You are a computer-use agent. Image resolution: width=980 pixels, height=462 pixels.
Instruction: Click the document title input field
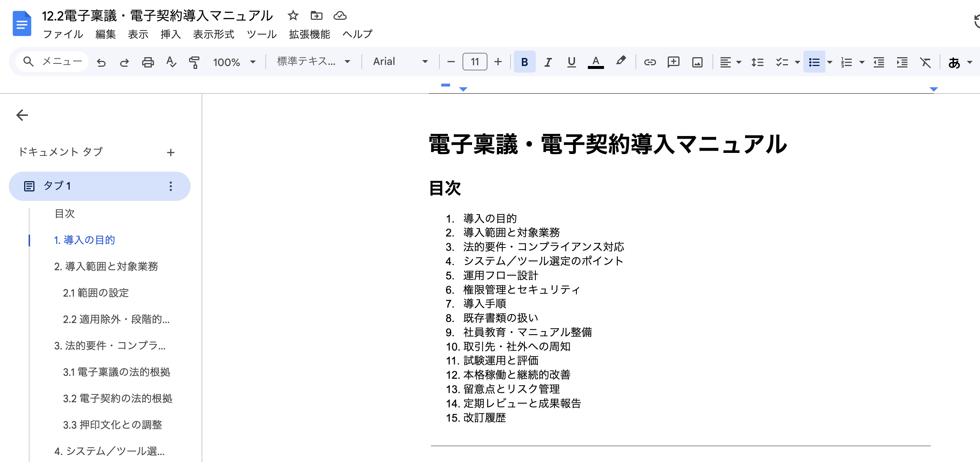(x=158, y=16)
